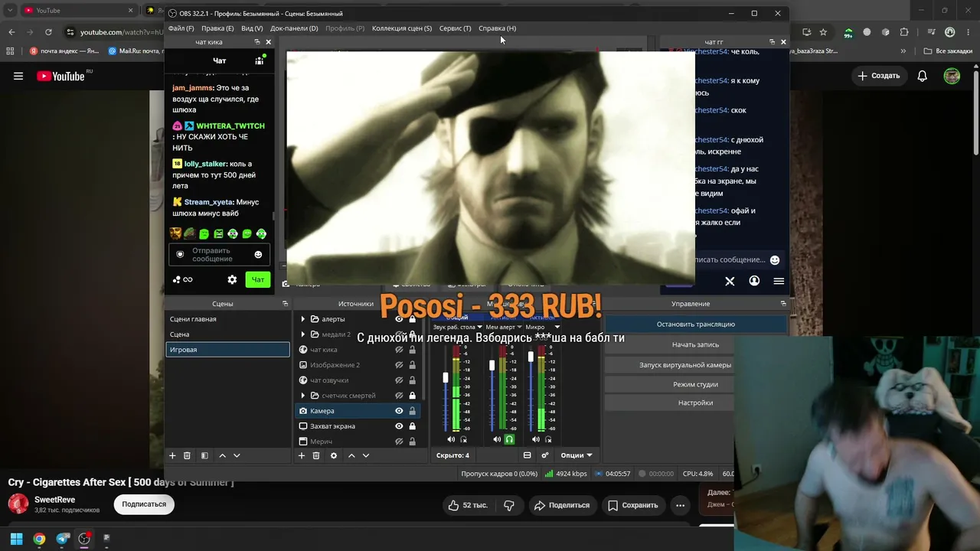Screen dimensions: 980x551
Task: Open the Сервис (T) menu
Action: coord(456,28)
